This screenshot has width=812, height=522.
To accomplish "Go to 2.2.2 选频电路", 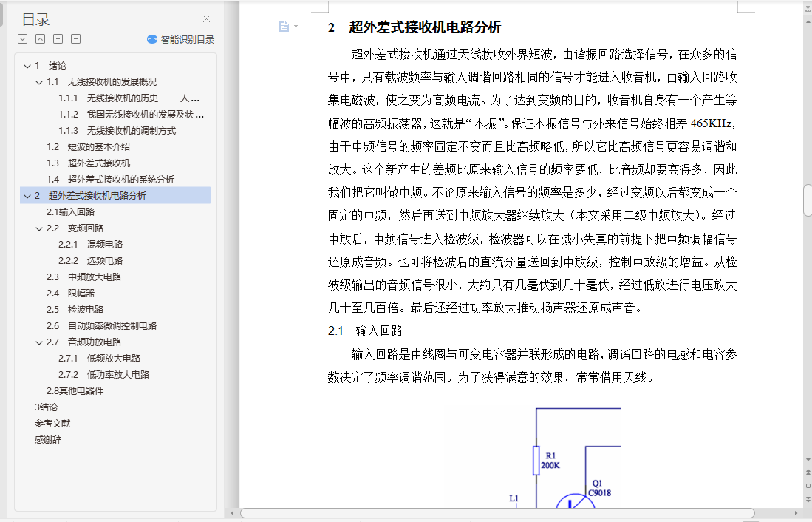I will (x=91, y=261).
